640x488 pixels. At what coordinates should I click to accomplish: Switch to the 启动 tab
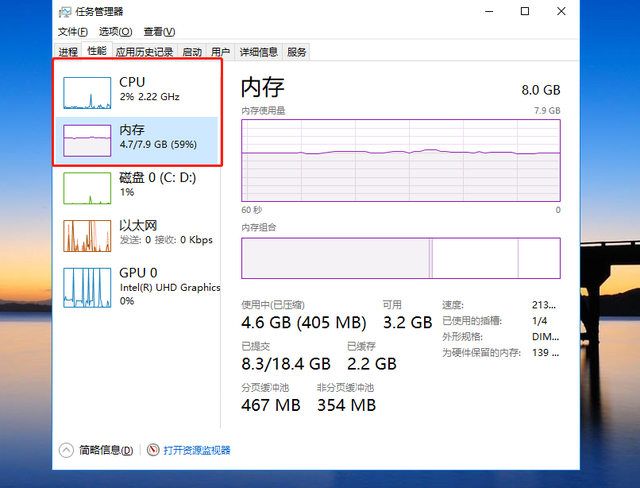pos(192,52)
